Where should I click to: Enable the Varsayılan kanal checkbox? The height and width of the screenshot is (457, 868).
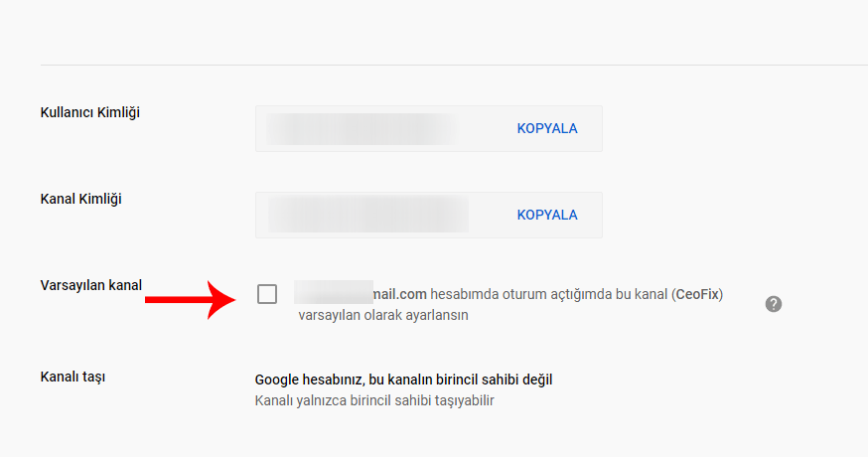tap(267, 294)
